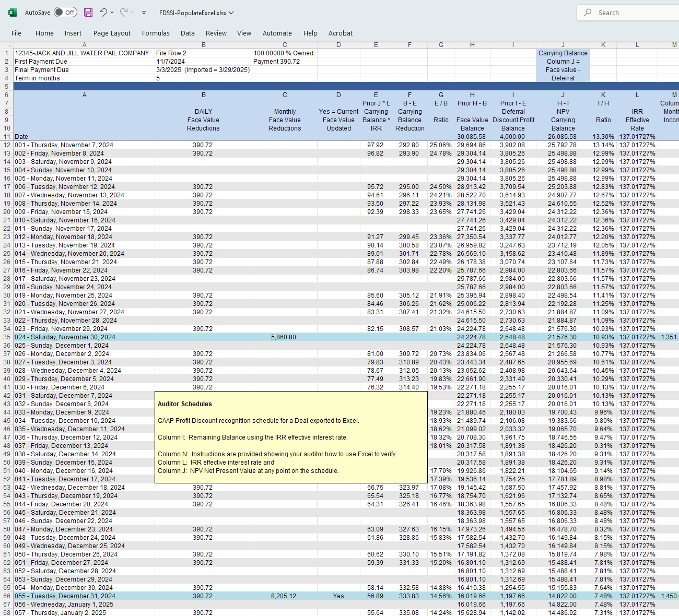Open the Automate tab
Viewport: 679px width, 616px height.
[x=277, y=33]
